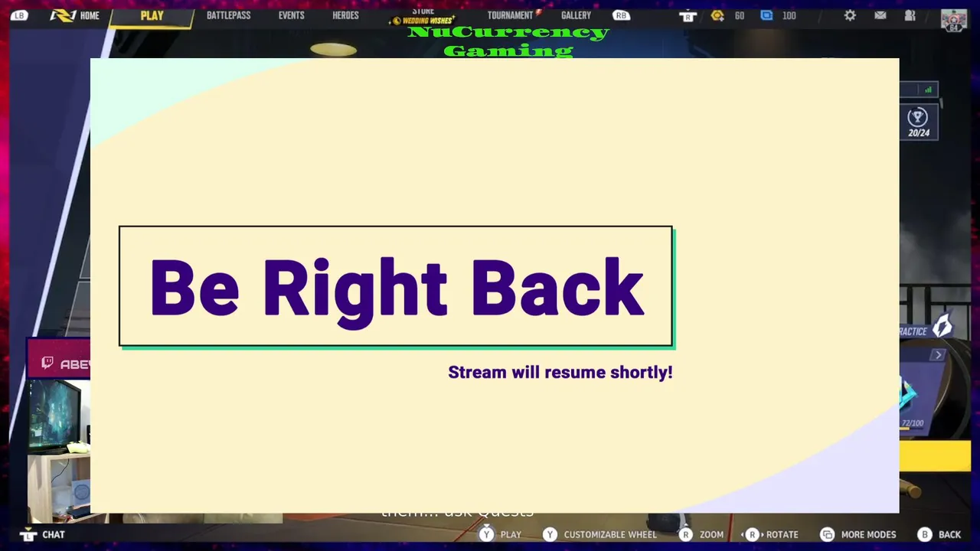Click the Y Play prompt
980x551 pixels.
pos(500,534)
